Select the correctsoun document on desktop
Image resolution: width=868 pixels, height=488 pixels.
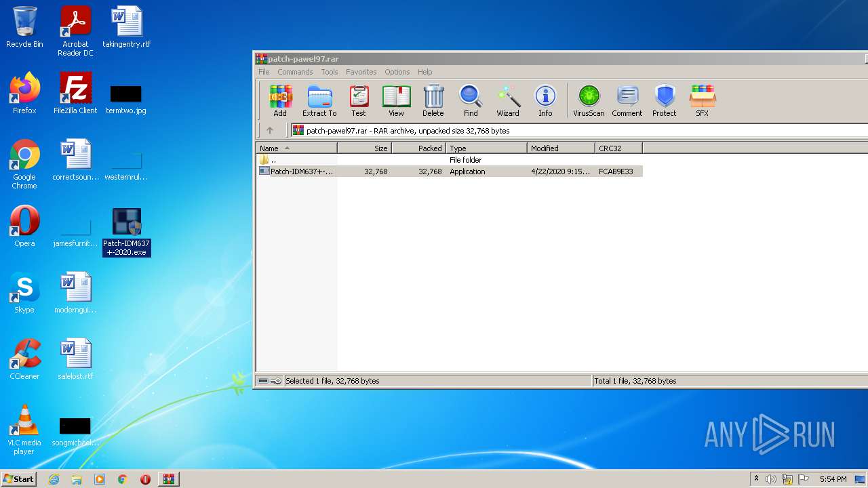[75, 160]
